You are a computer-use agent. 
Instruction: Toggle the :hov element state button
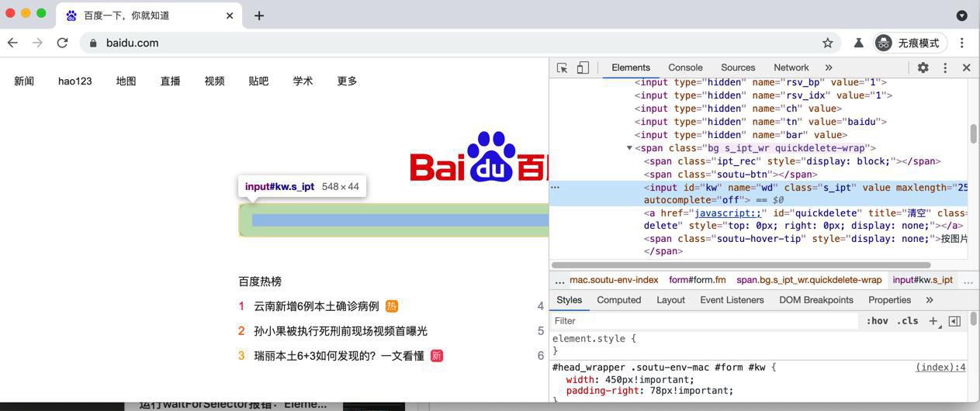tap(878, 321)
